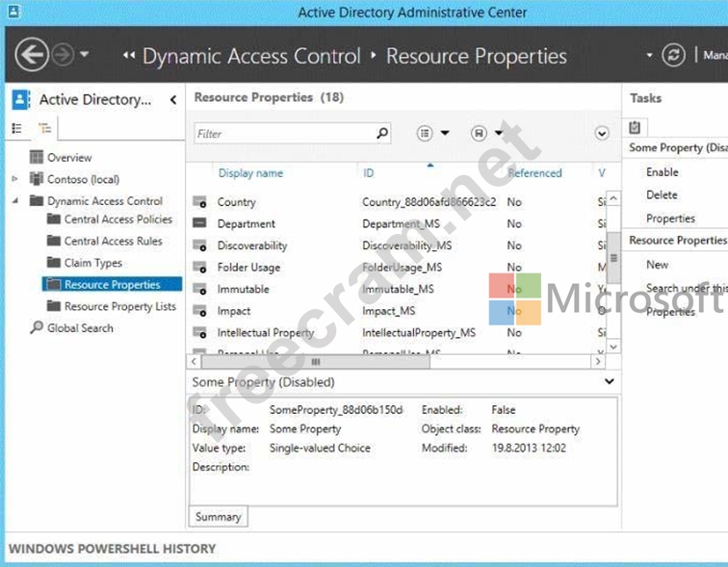Click the Impact row icon
Image resolution: width=728 pixels, height=567 pixels.
(199, 311)
